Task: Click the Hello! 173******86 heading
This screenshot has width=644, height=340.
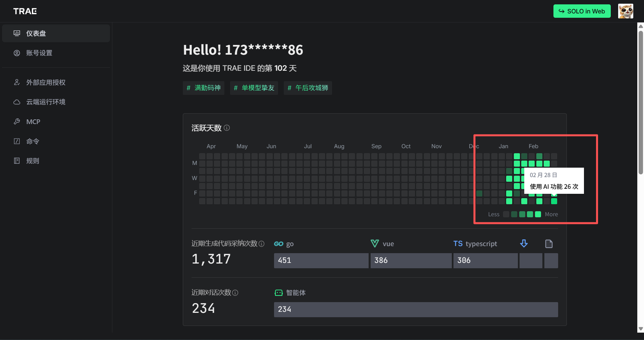Action: click(x=243, y=50)
